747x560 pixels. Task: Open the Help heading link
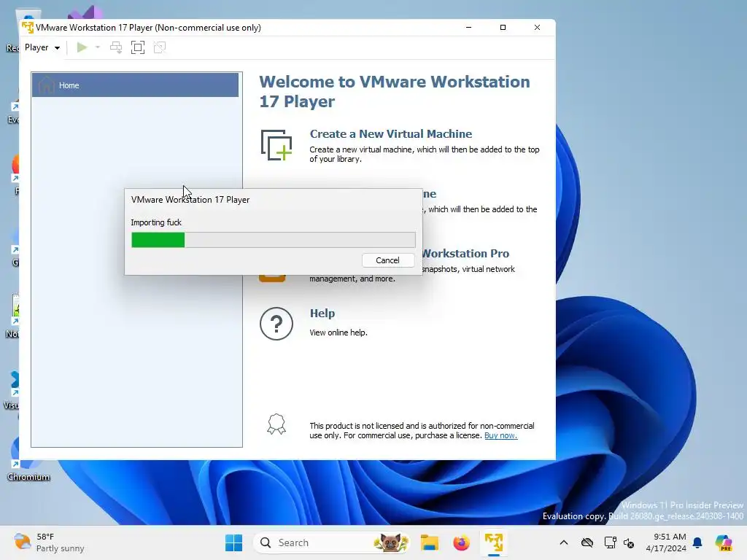tap(322, 314)
